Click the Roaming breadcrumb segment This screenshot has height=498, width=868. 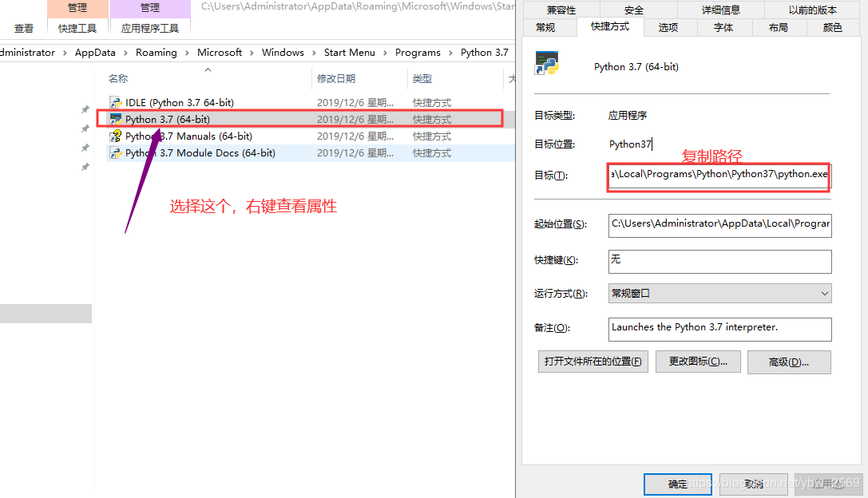tap(156, 53)
